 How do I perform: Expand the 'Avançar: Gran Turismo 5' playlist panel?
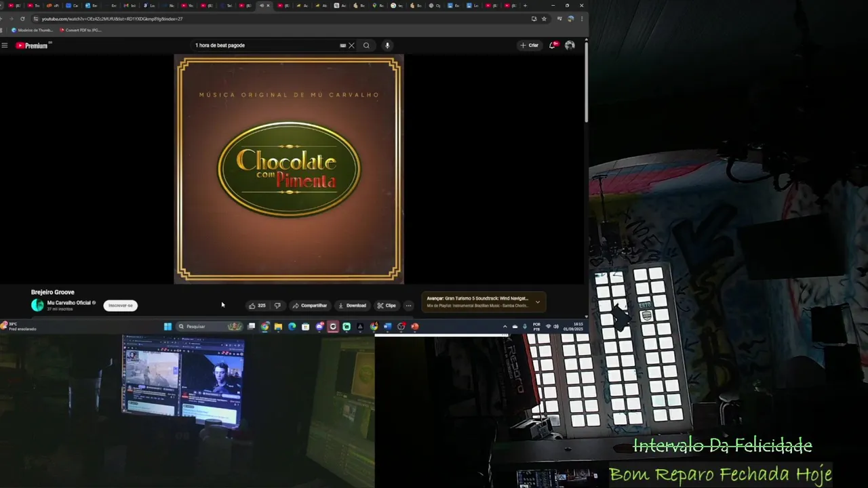coord(484,302)
